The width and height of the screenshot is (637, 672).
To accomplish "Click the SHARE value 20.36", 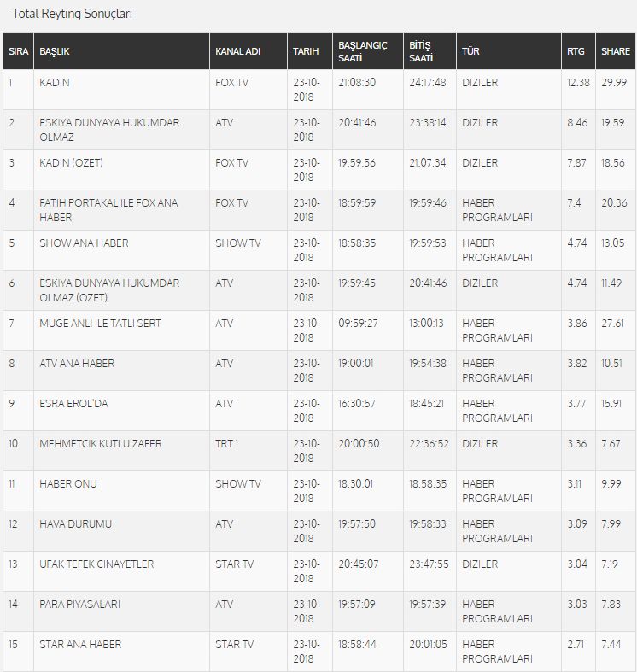I will click(614, 202).
